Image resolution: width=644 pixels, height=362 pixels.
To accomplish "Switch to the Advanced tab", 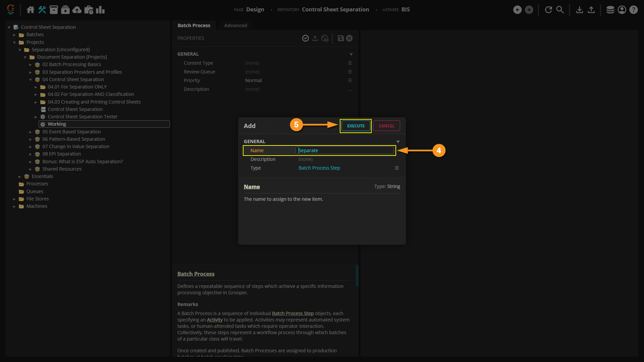I will (235, 25).
